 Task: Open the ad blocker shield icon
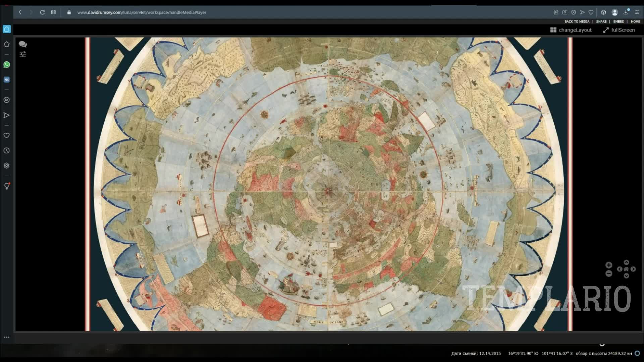[x=574, y=12]
